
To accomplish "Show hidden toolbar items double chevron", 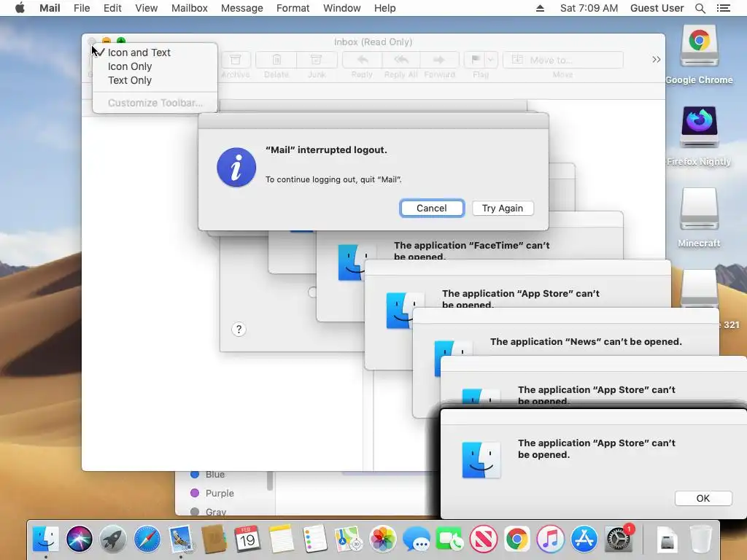I will coord(656,60).
